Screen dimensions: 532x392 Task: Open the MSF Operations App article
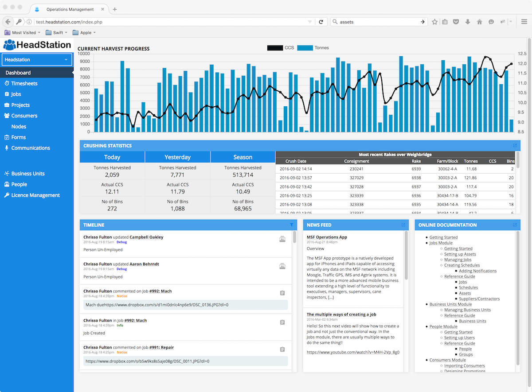pos(327,237)
